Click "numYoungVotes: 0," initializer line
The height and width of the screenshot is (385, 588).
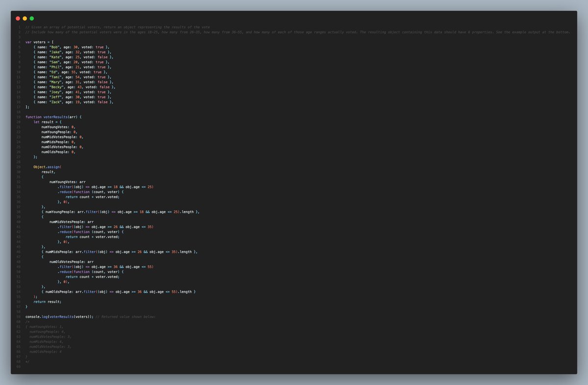pos(58,127)
